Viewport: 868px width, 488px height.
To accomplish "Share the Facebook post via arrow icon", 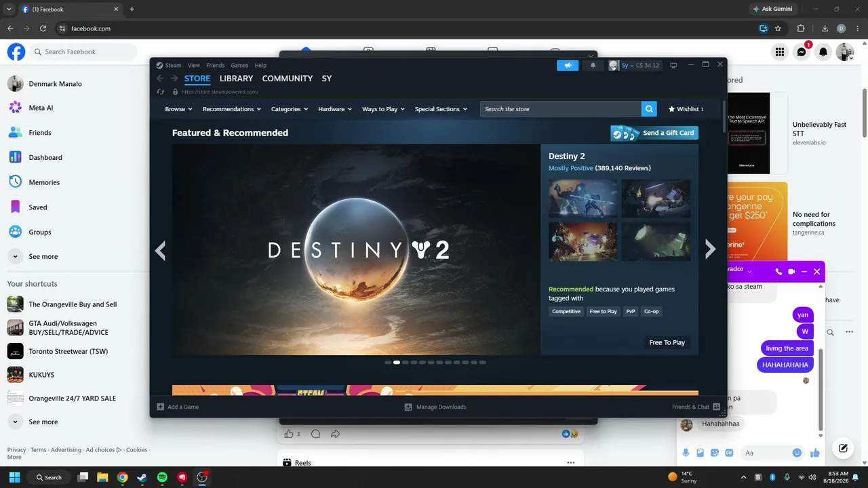I will pos(335,434).
